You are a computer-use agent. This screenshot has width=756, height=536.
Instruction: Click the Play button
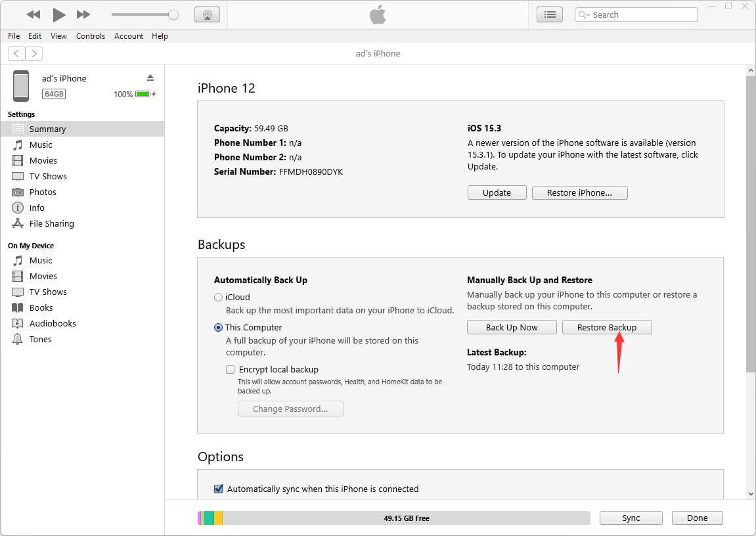pos(59,14)
